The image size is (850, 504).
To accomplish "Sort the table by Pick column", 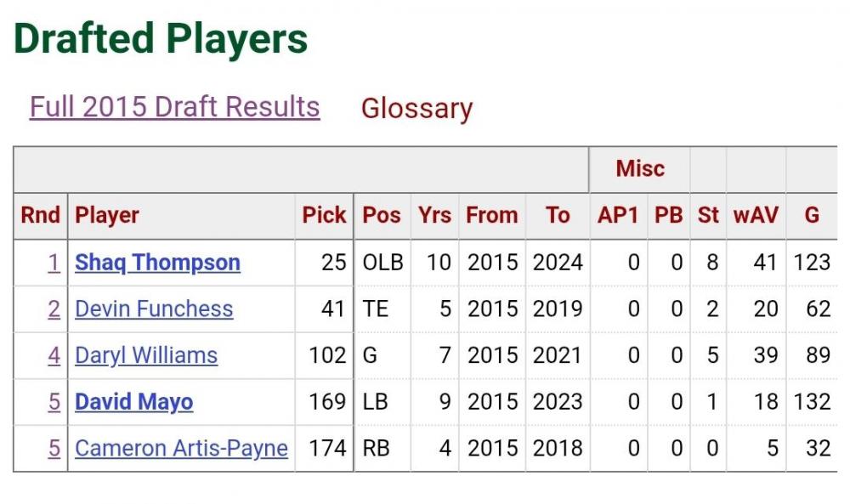I will [324, 216].
